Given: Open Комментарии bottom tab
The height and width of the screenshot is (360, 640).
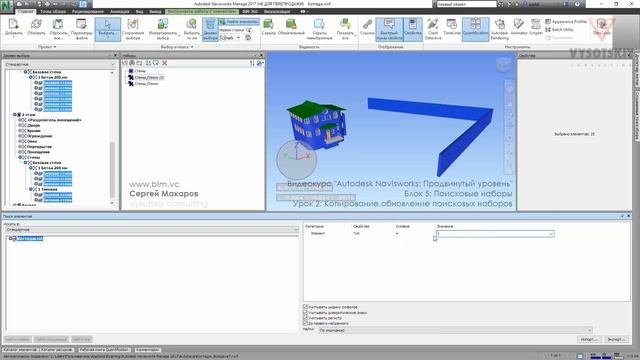Looking at the screenshot, I should click(x=147, y=350).
